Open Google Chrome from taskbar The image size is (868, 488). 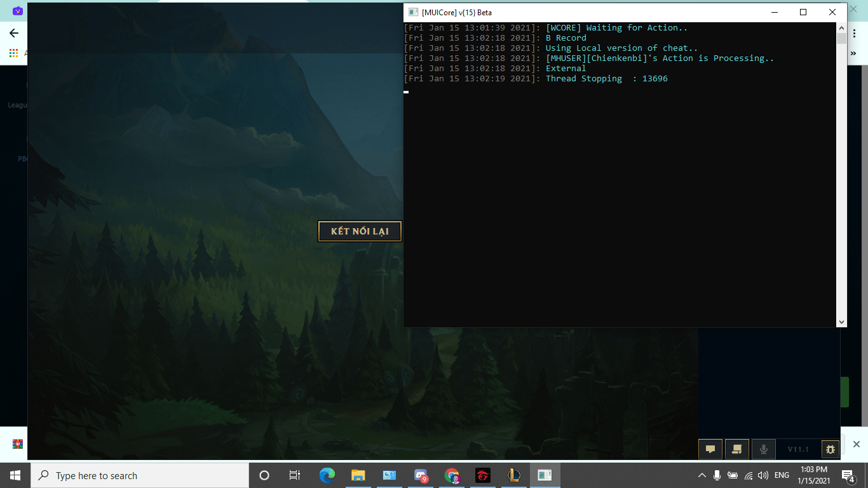[x=452, y=475]
